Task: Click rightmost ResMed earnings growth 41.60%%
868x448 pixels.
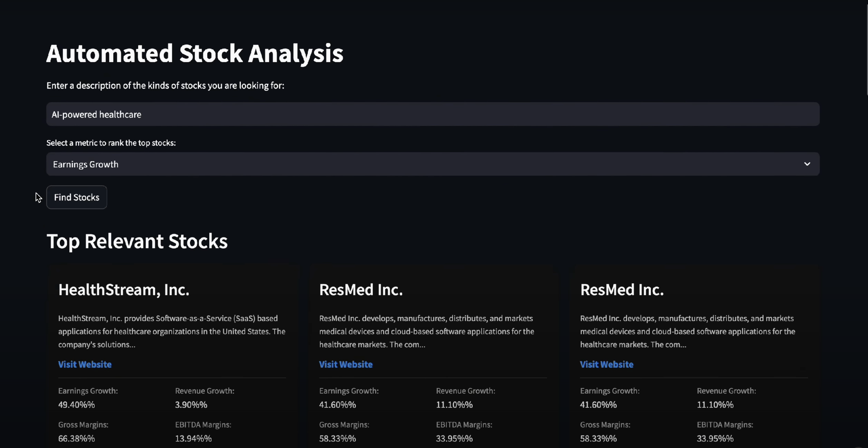Action: pos(598,405)
